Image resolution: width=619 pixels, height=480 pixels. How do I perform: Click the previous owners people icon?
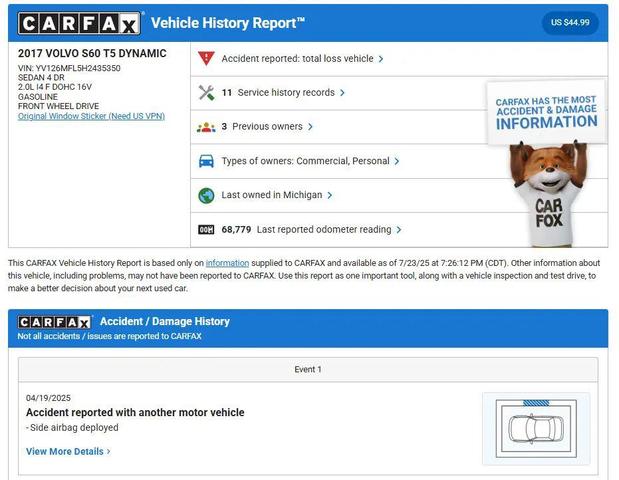pyautogui.click(x=206, y=127)
